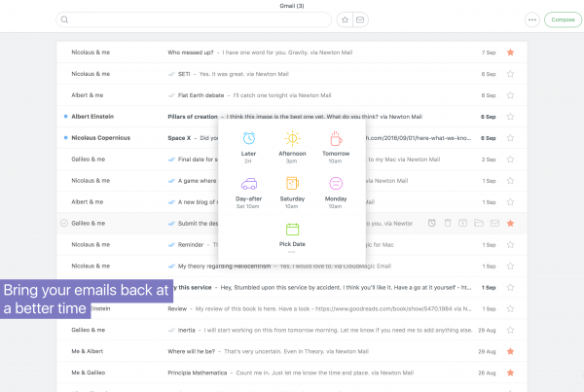Viewport: 584px width, 392px height.
Task: Open 'Who messed up?' email
Action: [292, 53]
